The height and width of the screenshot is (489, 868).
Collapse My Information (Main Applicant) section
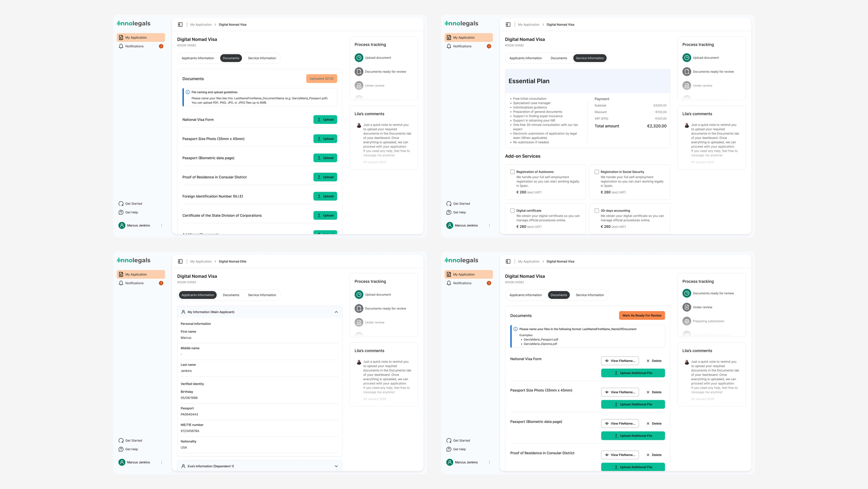pyautogui.click(x=336, y=312)
